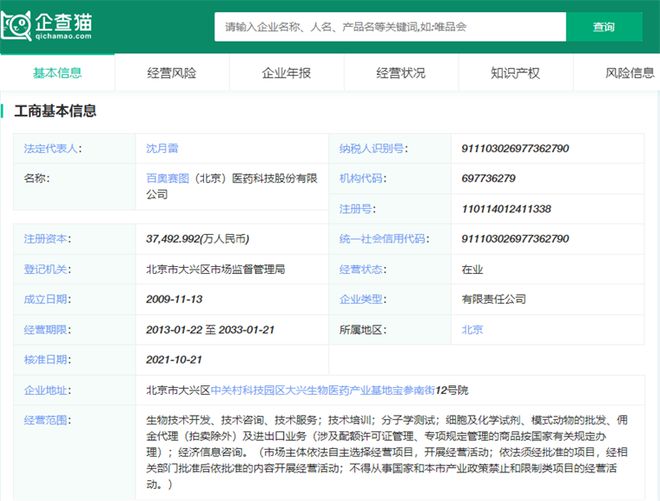Click the 企业地址 label

[x=47, y=390]
